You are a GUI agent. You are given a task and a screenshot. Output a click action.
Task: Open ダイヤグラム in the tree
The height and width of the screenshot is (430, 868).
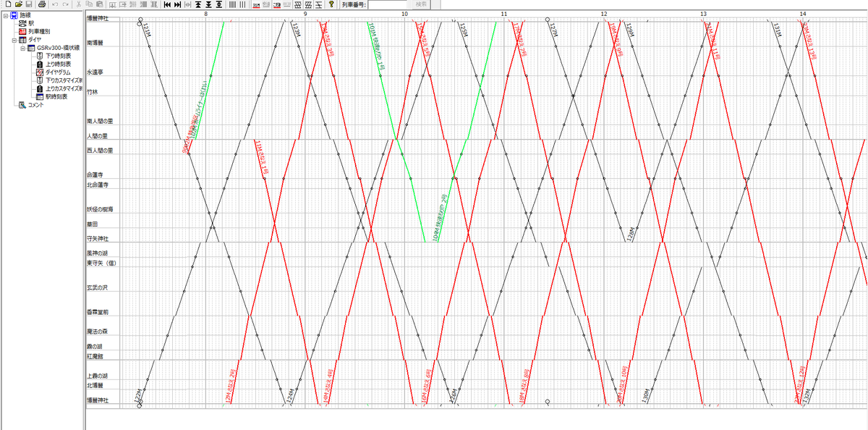click(x=59, y=72)
